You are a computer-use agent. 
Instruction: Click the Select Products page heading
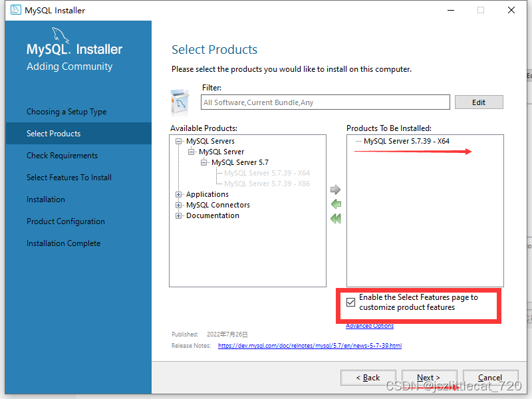point(214,49)
